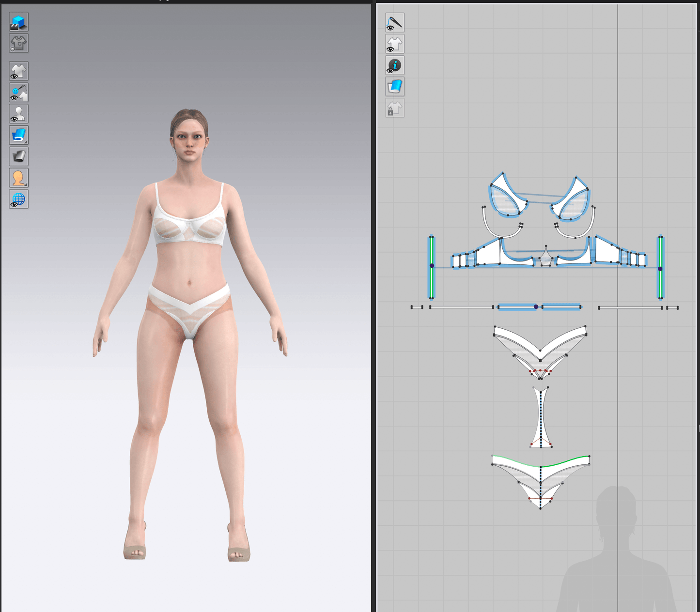Click the locked pattern shirt icon
The width and height of the screenshot is (700, 612).
click(395, 108)
